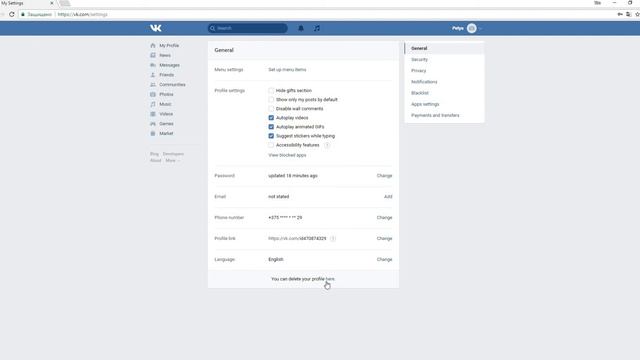Image resolution: width=640 pixels, height=360 pixels.
Task: Click Change next to Phone number
Action: click(x=384, y=218)
